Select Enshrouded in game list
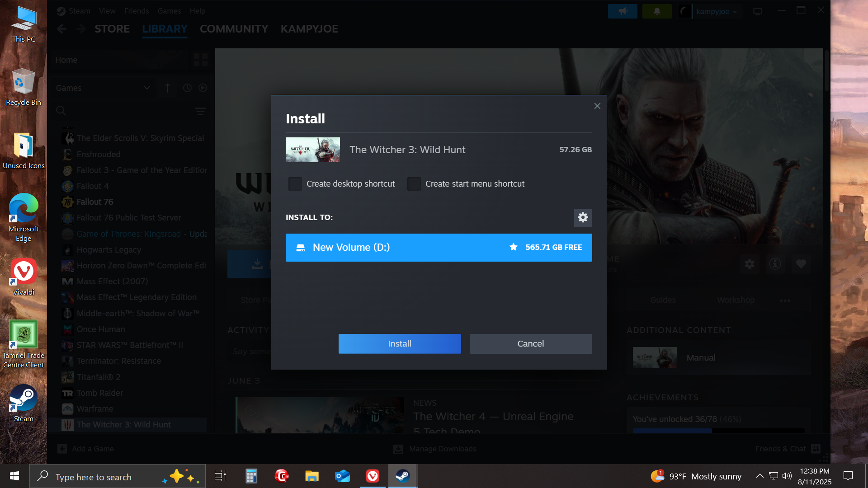Screen dimensions: 868x488 [99, 155]
